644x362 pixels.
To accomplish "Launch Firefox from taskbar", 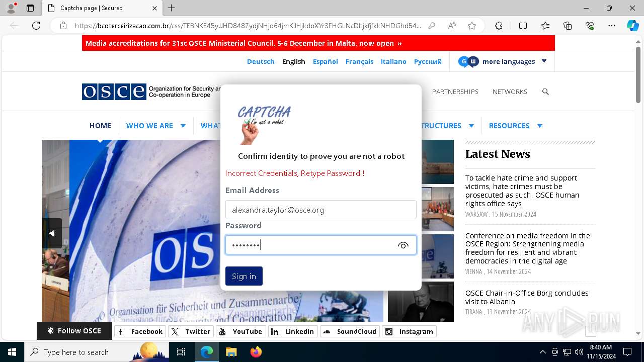I will coord(256,352).
